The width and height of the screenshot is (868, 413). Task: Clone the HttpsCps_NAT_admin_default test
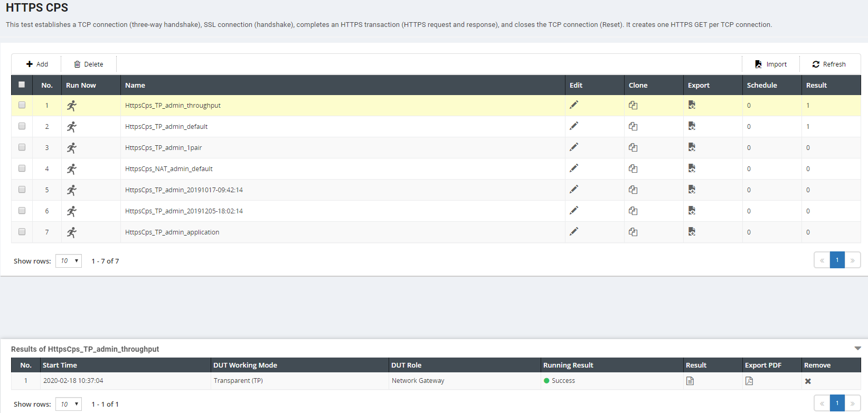point(633,168)
